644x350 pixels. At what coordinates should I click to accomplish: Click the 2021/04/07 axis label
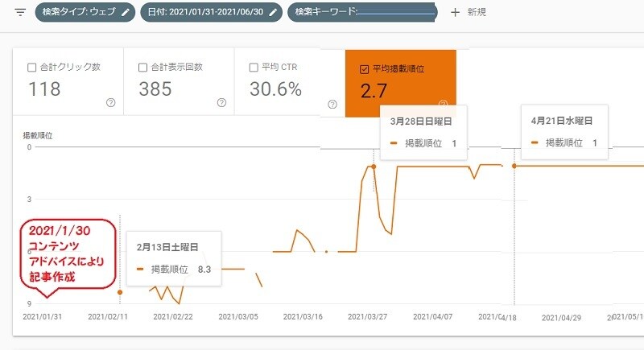point(432,317)
